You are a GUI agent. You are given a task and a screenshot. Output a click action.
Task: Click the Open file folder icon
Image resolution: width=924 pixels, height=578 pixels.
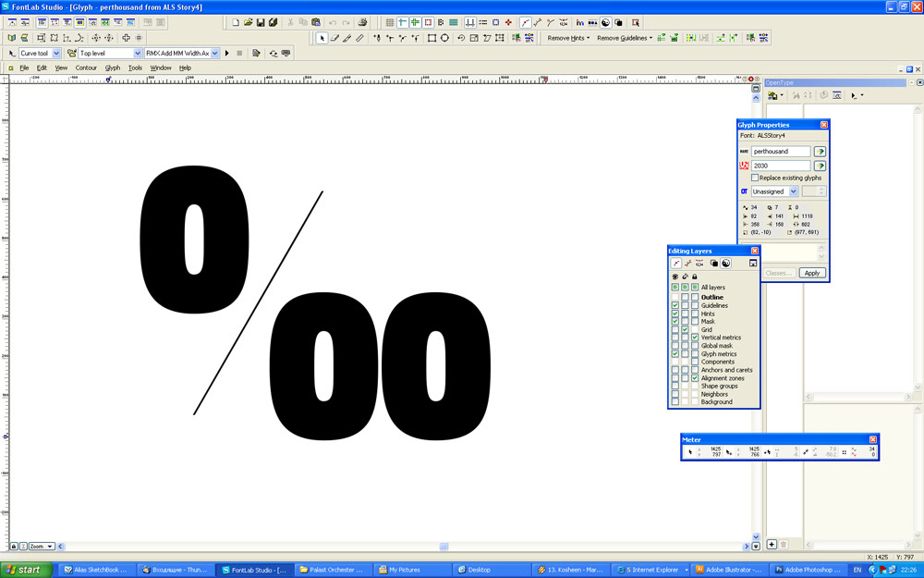click(x=248, y=22)
